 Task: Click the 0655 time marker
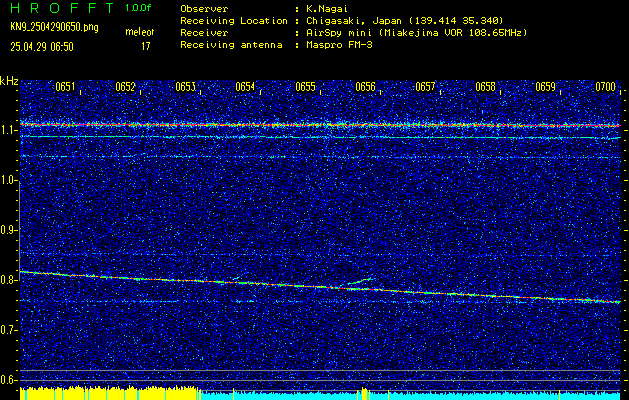click(x=305, y=87)
